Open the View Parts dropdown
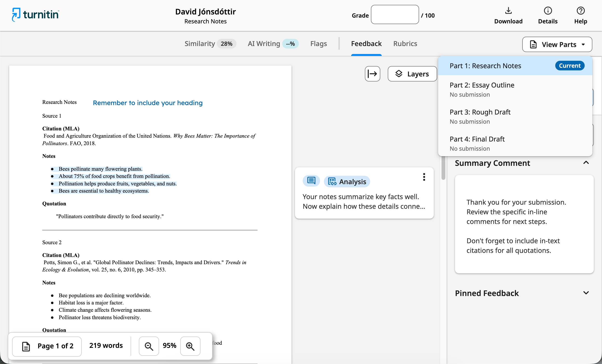Screen dimensions: 602x364 (x=557, y=45)
